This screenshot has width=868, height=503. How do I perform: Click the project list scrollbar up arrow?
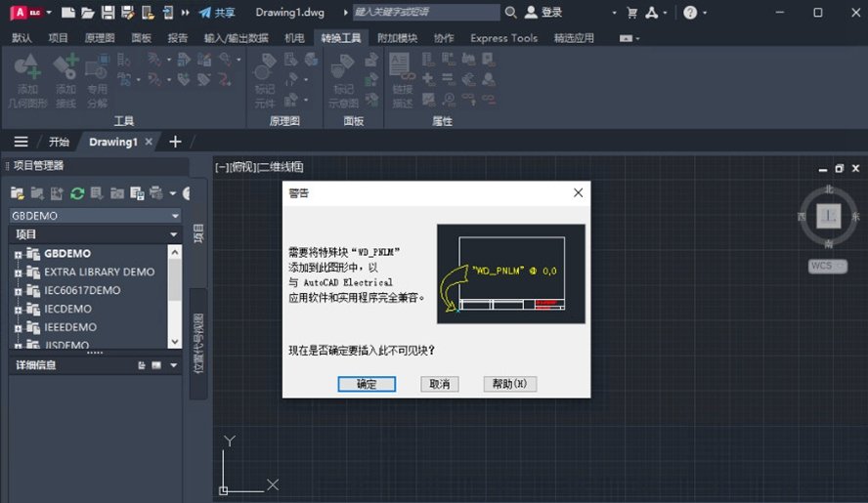click(x=175, y=252)
